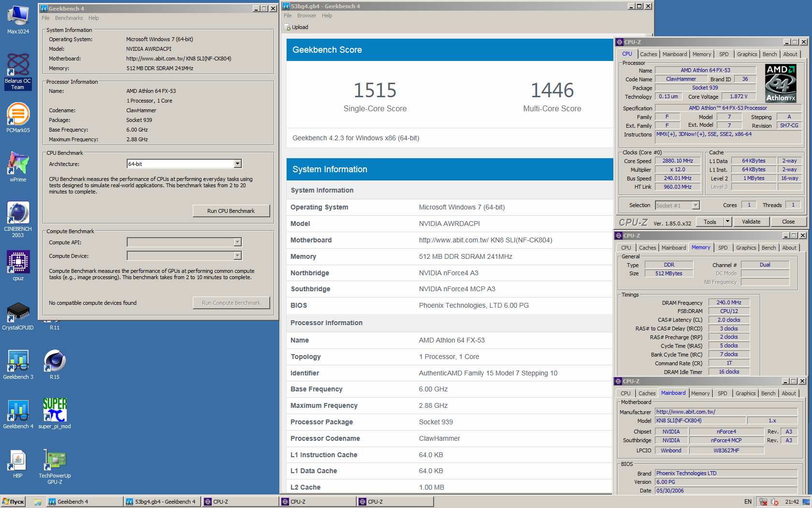Image resolution: width=812 pixels, height=508 pixels.
Task: Open the HBP desktop icon
Action: point(18,463)
